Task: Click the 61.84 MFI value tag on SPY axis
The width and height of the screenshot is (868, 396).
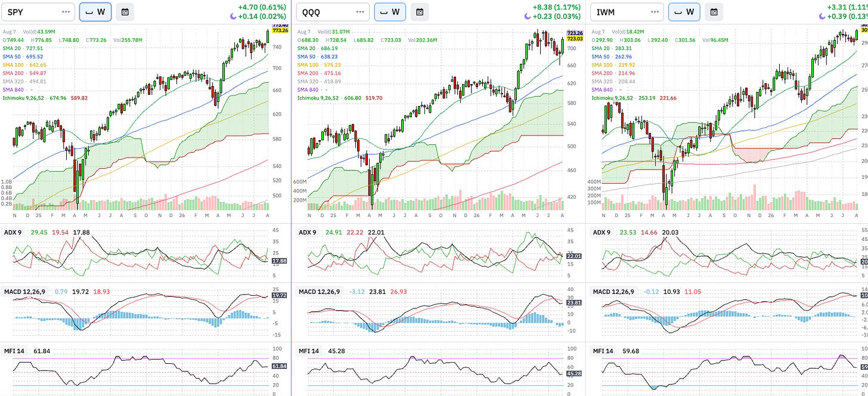Action: (280, 366)
